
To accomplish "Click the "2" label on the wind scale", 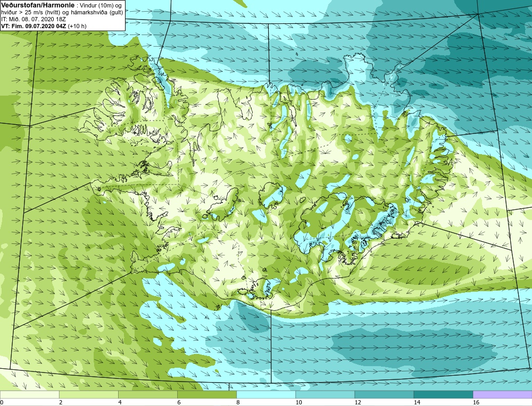I will coord(61,402).
